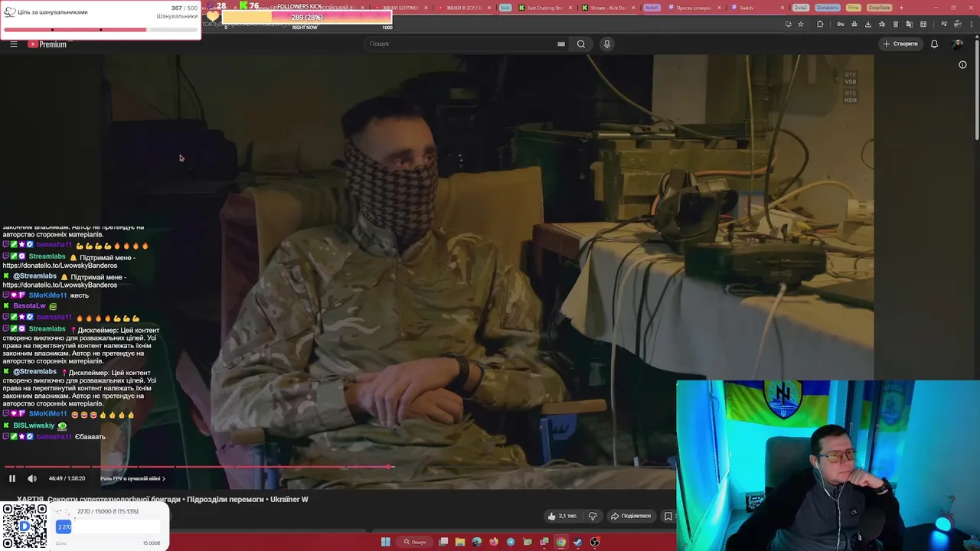Screen dimensions: 980x551
Task: Open a new browser tab with plus
Action: [901, 8]
